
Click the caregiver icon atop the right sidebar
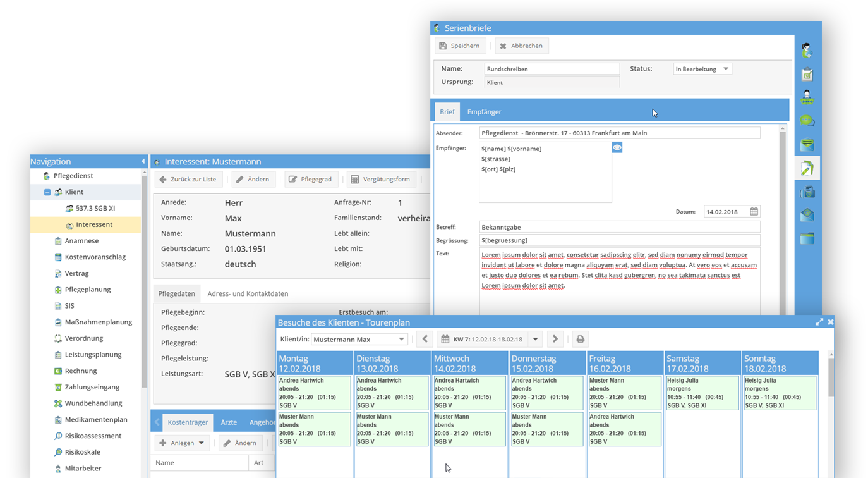807,49
